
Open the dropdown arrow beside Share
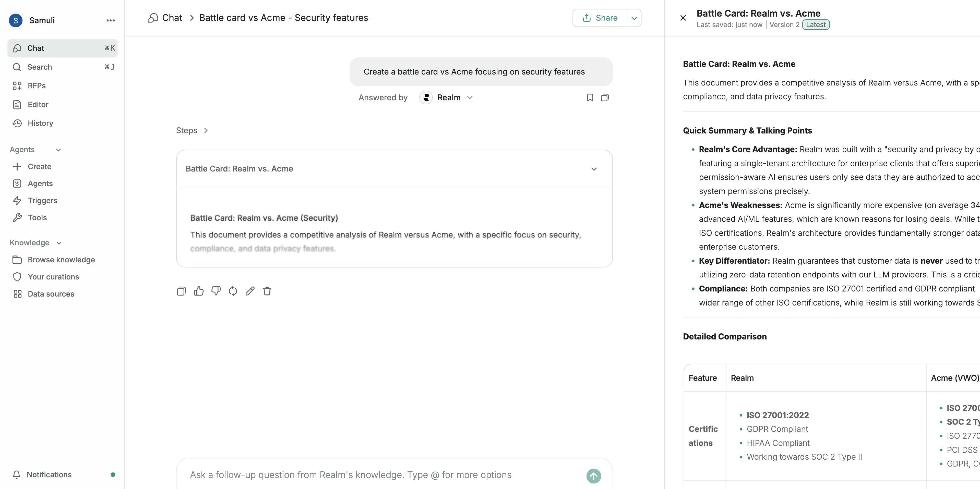tap(634, 18)
